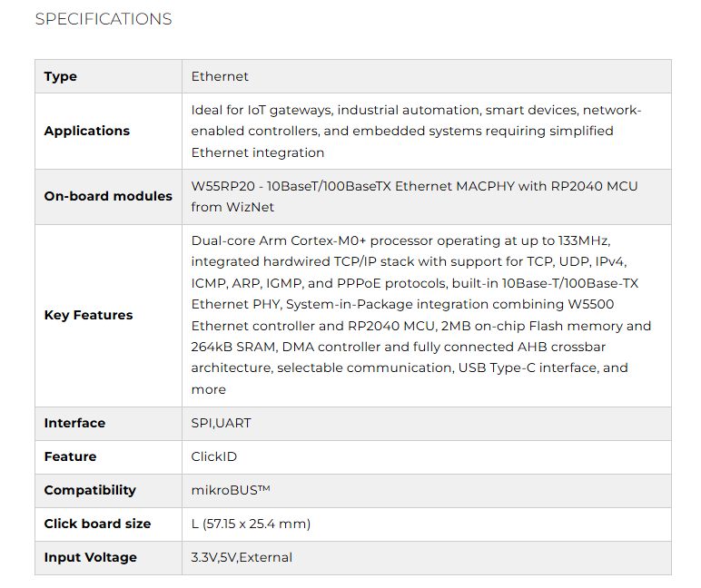The width and height of the screenshot is (701, 588).
Task: Select the Interface row label
Action: (x=74, y=424)
